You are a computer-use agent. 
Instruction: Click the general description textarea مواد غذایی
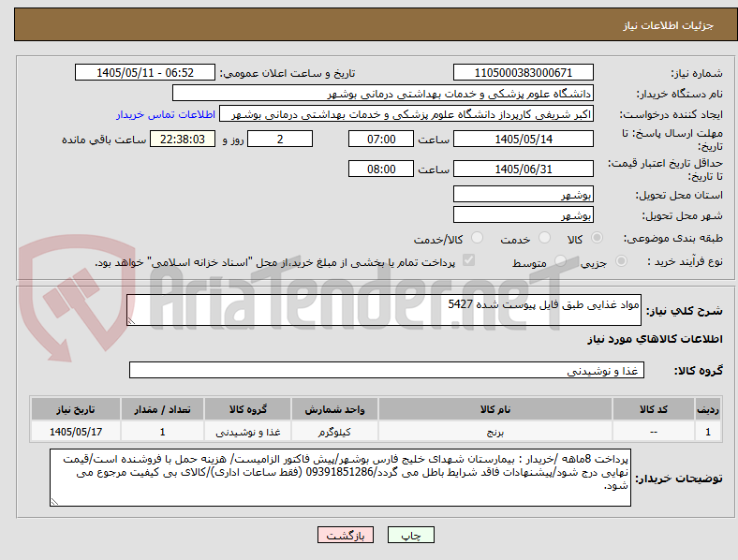click(384, 310)
